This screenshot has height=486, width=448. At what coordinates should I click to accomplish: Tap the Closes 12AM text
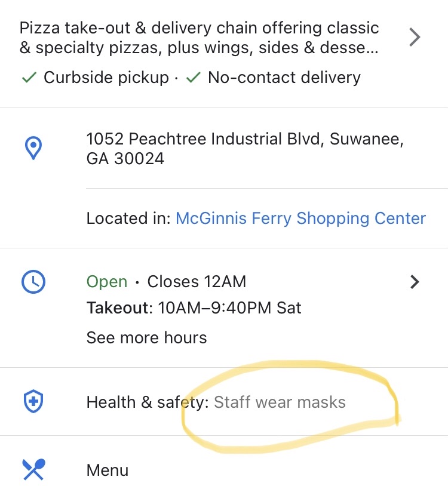(x=197, y=281)
